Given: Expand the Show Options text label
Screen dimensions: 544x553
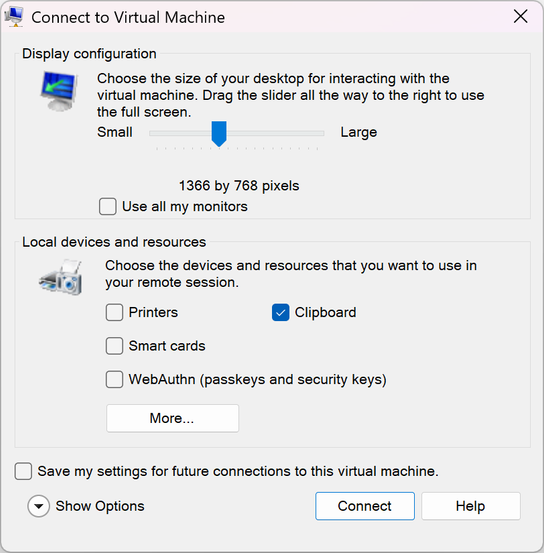Looking at the screenshot, I should 100,506.
